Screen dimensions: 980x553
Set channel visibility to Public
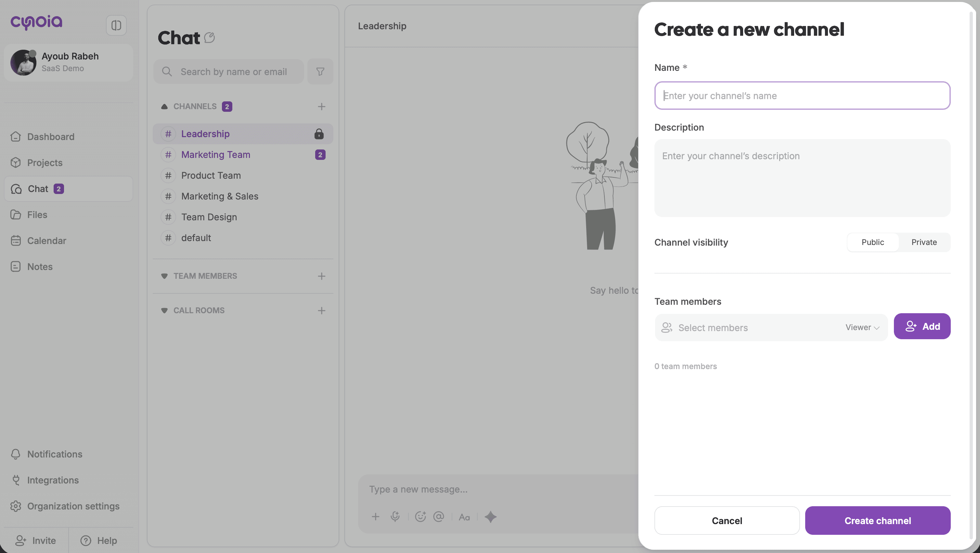pyautogui.click(x=872, y=242)
